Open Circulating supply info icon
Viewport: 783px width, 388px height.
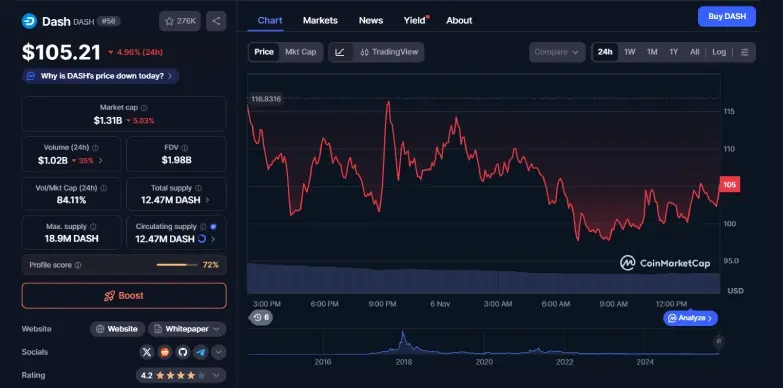(203, 227)
